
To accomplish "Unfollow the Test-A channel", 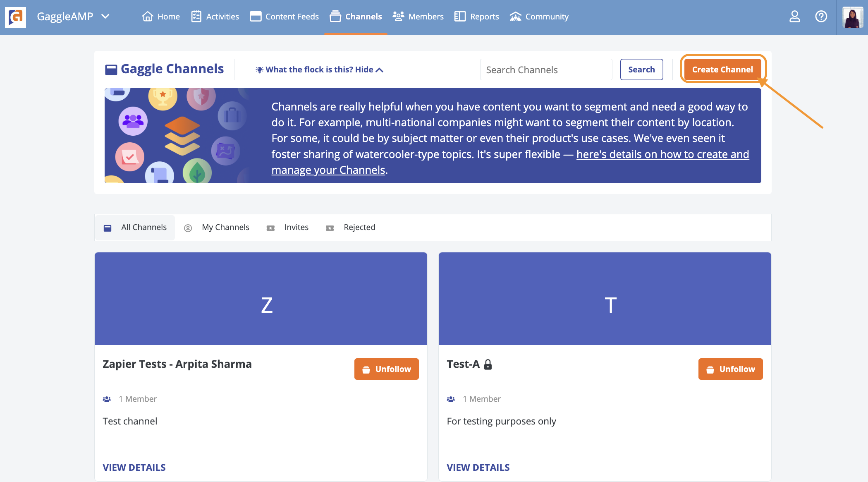I will [x=730, y=369].
